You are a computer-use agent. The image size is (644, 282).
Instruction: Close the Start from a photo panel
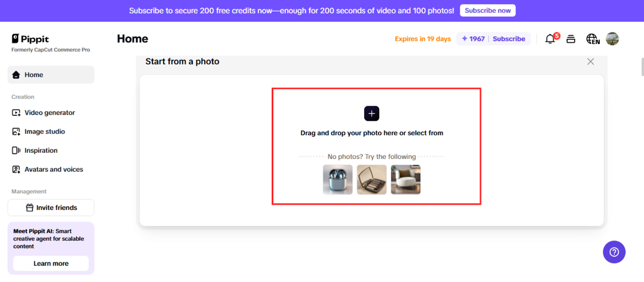pos(591,61)
